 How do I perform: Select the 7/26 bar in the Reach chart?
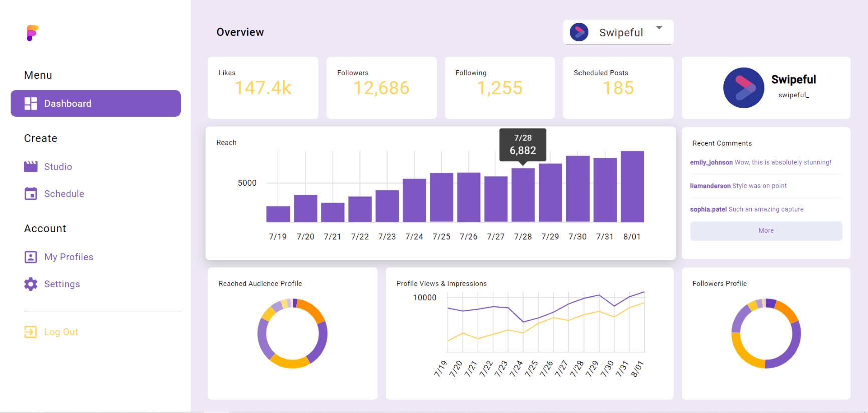click(469, 197)
